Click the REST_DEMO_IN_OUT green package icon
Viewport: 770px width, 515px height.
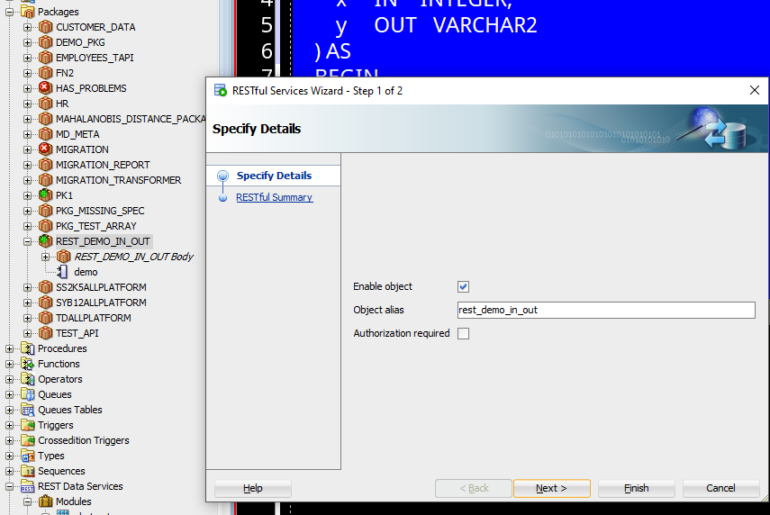pyautogui.click(x=46, y=241)
